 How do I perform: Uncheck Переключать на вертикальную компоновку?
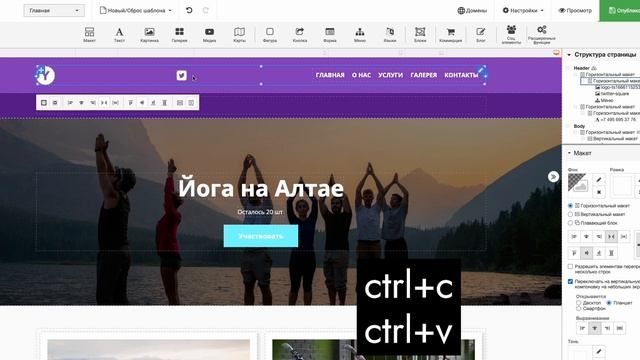571,282
